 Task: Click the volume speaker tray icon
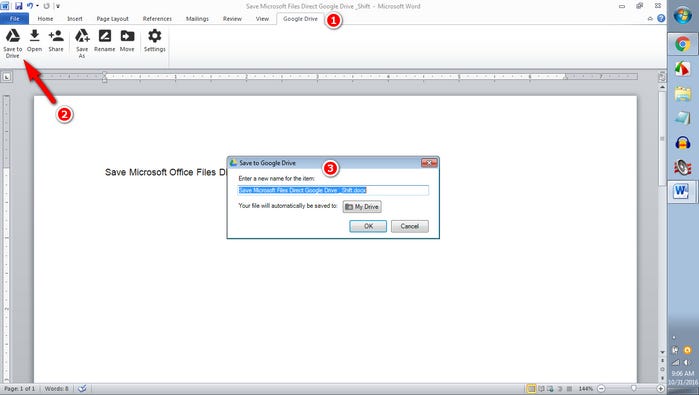687,362
